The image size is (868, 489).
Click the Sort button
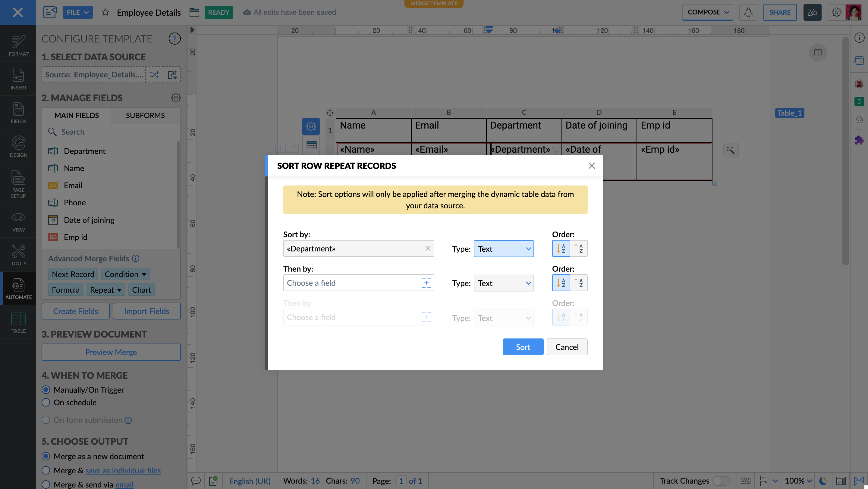(x=523, y=347)
